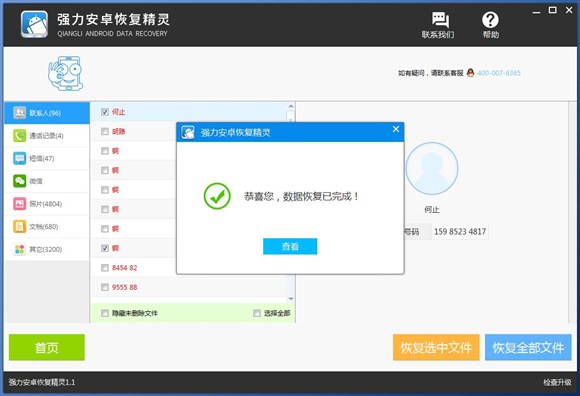Open 其它(3200) other files category
Screen dimensions: 580x396
[x=47, y=249]
